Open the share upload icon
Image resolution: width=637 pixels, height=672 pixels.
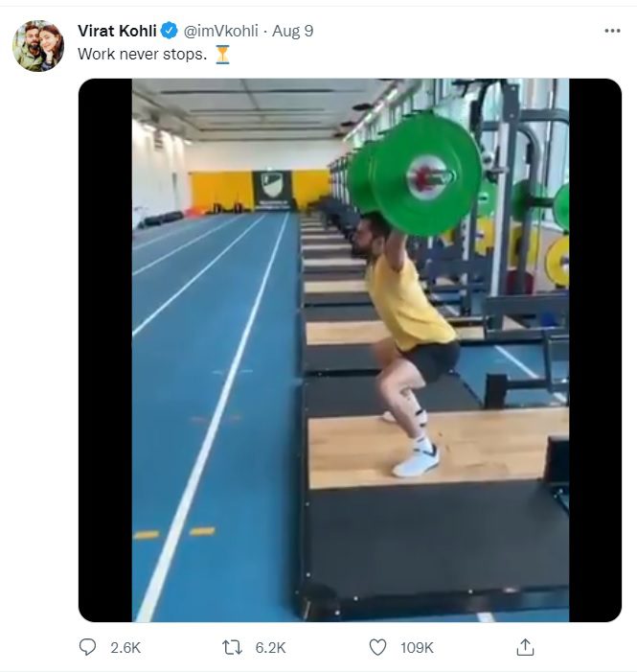click(525, 647)
